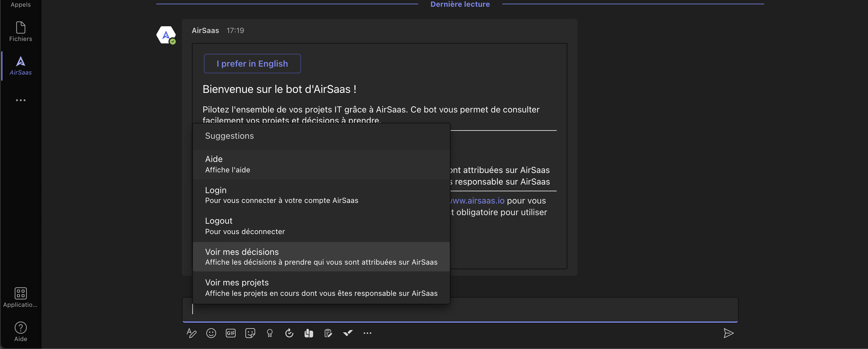The height and width of the screenshot is (349, 868).
Task: Click in the message compose box
Action: 460,310
